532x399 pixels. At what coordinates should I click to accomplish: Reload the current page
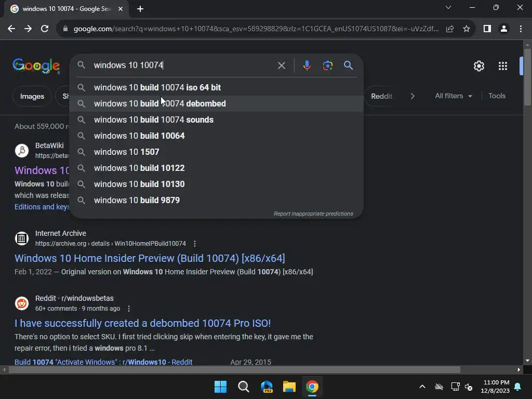coord(45,29)
